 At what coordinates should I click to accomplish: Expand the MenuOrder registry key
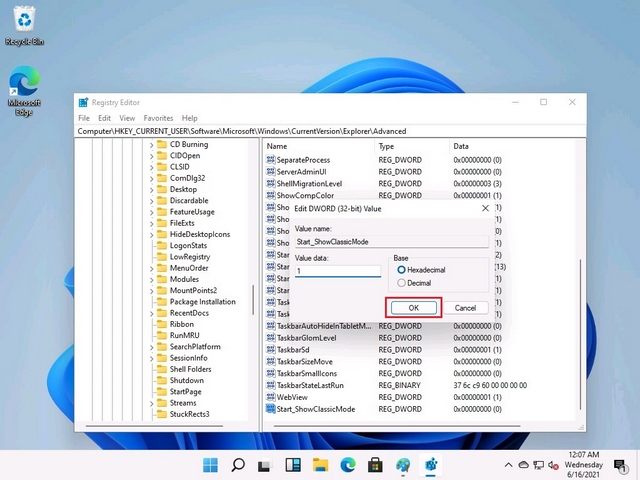coord(152,268)
